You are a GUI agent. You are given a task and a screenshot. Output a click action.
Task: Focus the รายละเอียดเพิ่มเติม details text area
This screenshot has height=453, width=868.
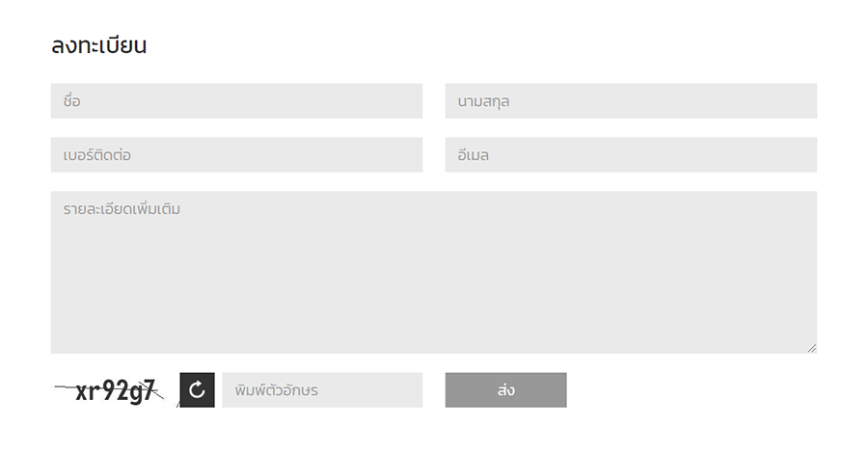(x=433, y=272)
